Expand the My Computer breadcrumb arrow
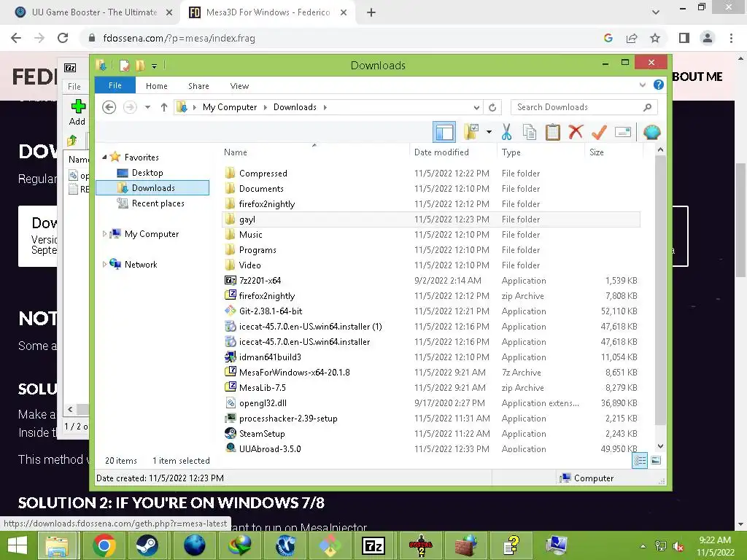The height and width of the screenshot is (560, 747). coord(266,107)
